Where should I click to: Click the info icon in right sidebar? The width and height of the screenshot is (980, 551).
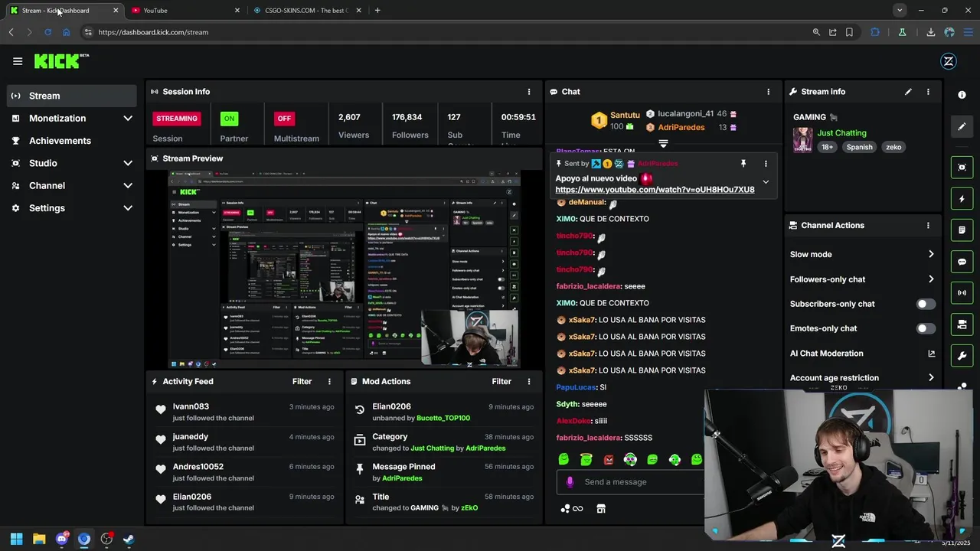pos(962,95)
